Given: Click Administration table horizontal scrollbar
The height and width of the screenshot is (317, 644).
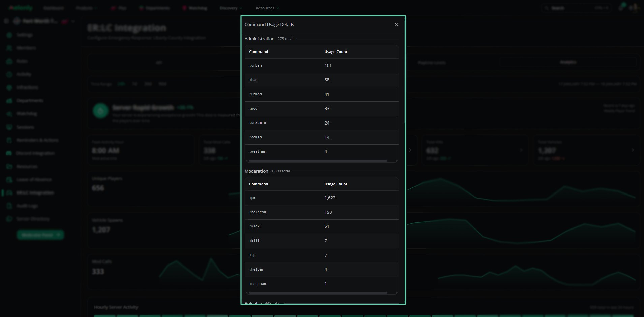Looking at the screenshot, I should pos(318,161).
